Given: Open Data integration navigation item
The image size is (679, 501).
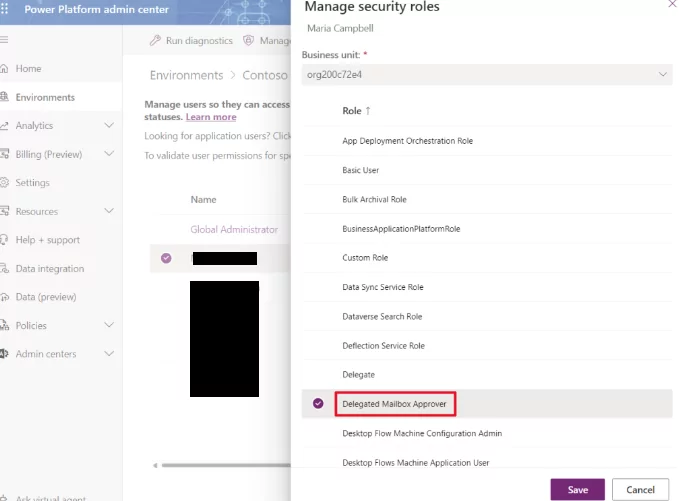Looking at the screenshot, I should [x=50, y=268].
